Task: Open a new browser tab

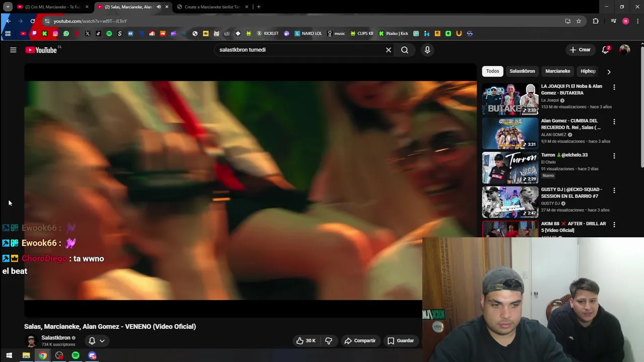Action: pyautogui.click(x=259, y=7)
